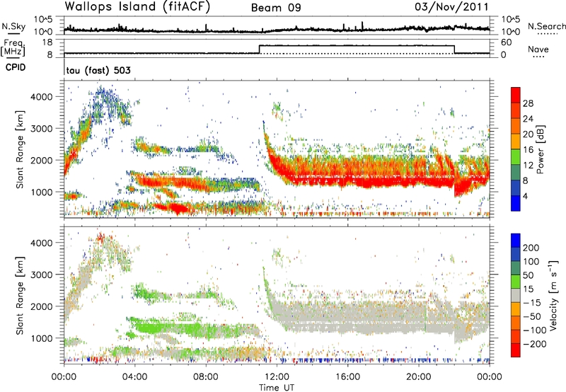This screenshot has width=566, height=392.
Task: Click the frequency step-down near 22:00 UT
Action: pyautogui.click(x=454, y=50)
